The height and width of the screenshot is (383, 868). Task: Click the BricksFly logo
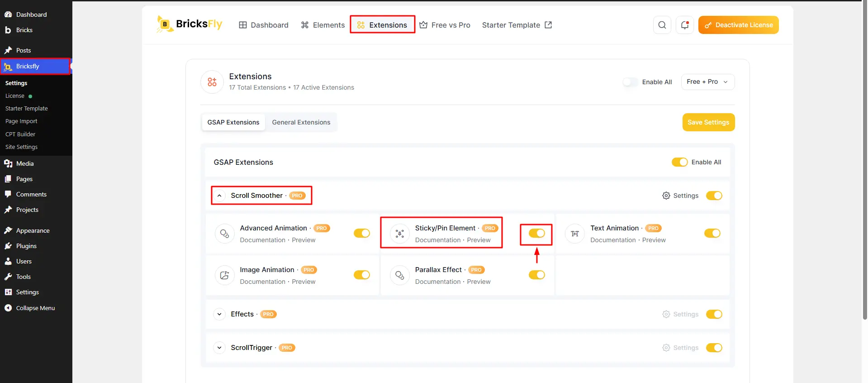click(190, 24)
